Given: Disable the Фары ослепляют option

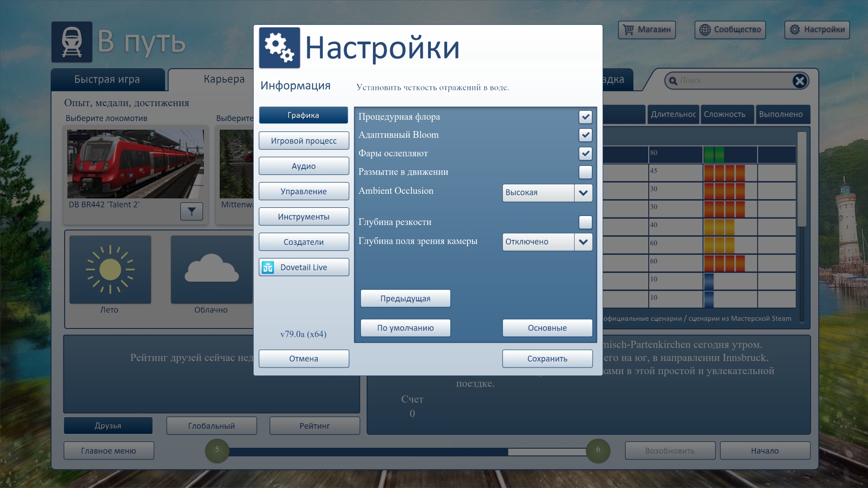Looking at the screenshot, I should (x=585, y=154).
